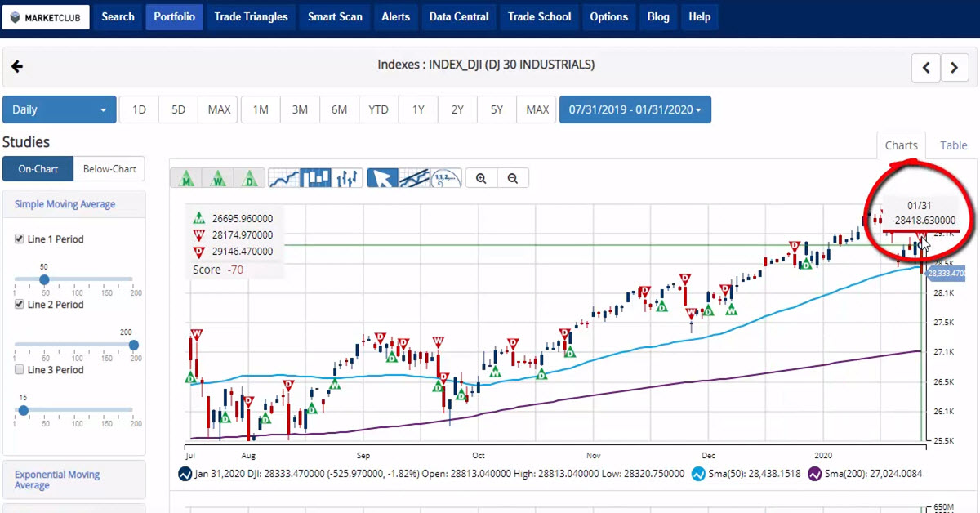The width and height of the screenshot is (980, 513).
Task: Enable the Daily trade triangle indicator
Action: 249,177
